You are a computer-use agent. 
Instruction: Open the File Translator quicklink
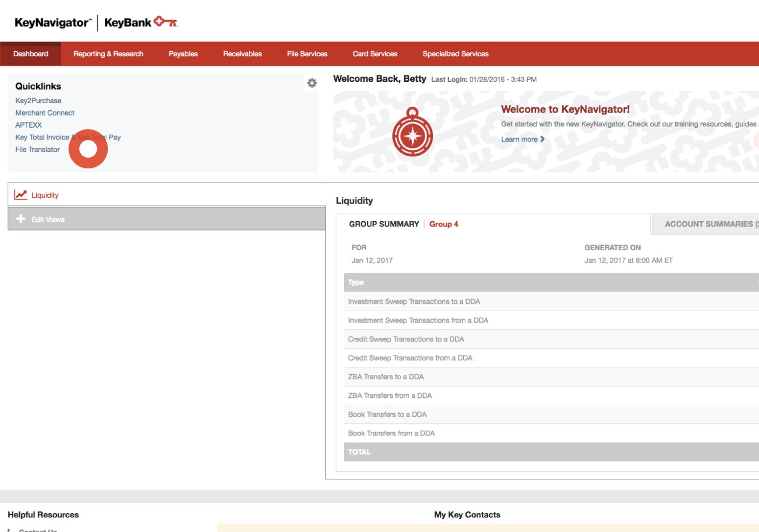pyautogui.click(x=37, y=149)
